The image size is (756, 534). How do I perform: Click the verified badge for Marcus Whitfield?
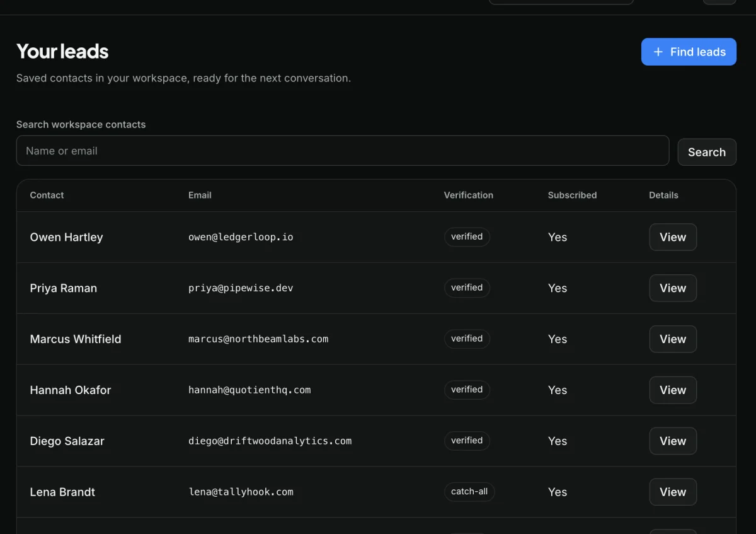(x=467, y=339)
